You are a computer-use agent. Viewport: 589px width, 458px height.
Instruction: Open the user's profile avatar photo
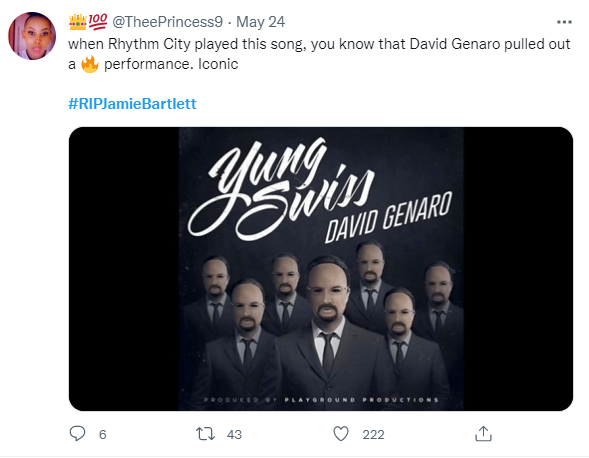pyautogui.click(x=32, y=36)
